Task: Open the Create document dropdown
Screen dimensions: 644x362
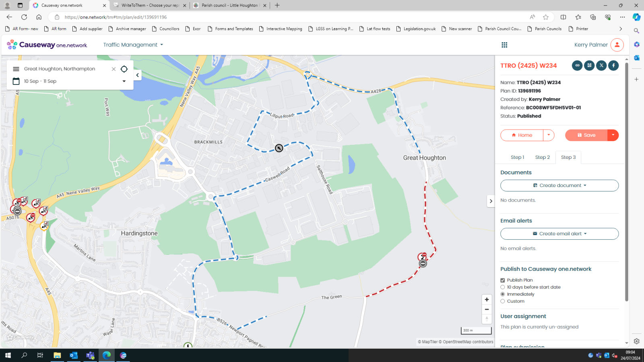Action: 559,185
